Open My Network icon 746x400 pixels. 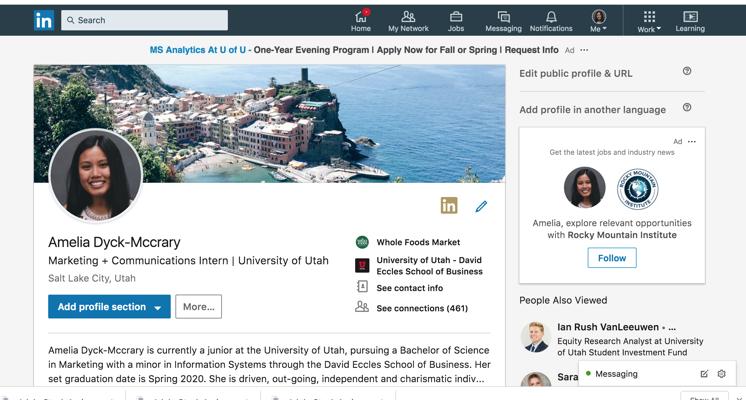point(408,19)
